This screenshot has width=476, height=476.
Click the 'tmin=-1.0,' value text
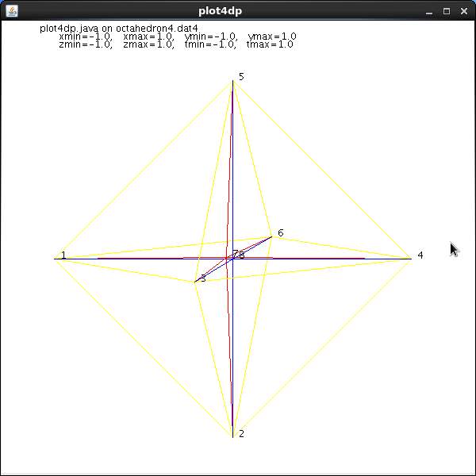210,44
